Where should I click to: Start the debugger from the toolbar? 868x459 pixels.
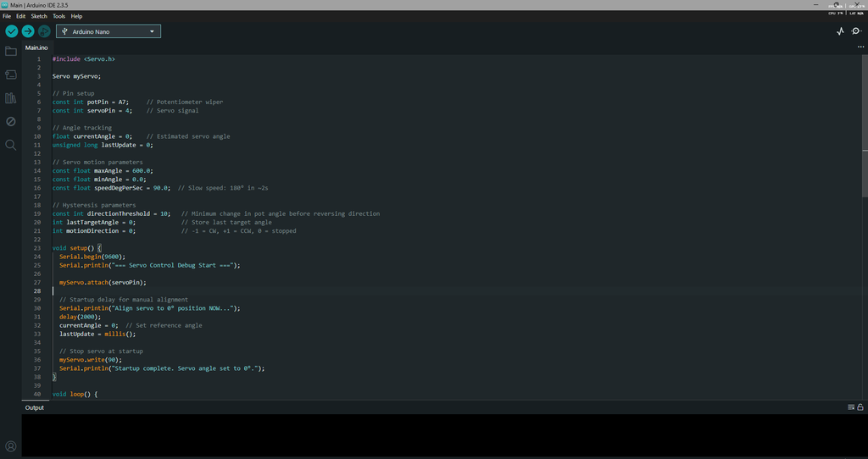pos(44,31)
